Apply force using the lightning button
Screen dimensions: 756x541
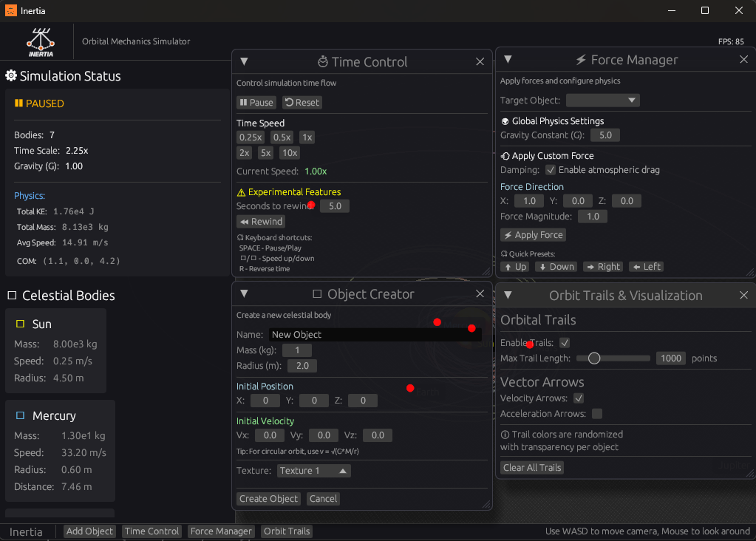(x=533, y=235)
